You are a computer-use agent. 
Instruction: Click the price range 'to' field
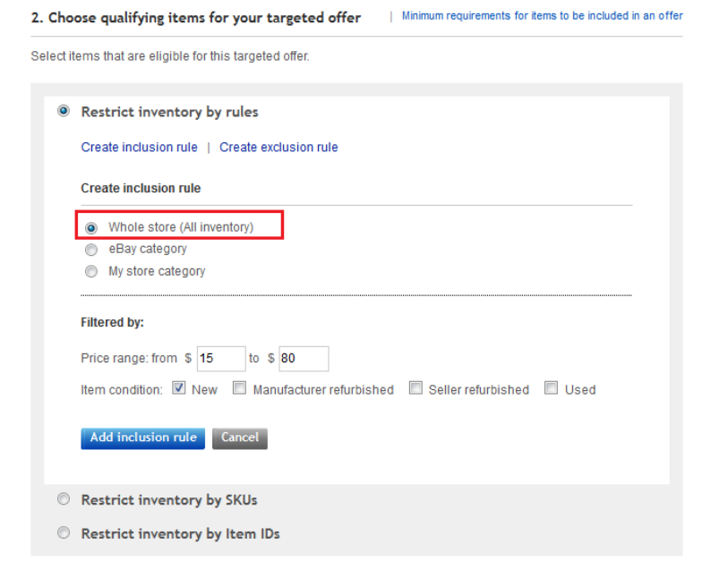[304, 359]
